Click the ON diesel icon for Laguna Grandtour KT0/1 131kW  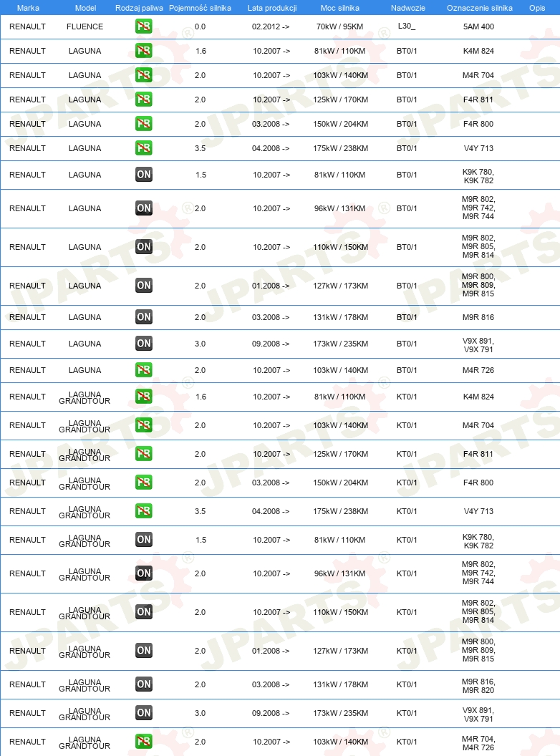(x=144, y=684)
